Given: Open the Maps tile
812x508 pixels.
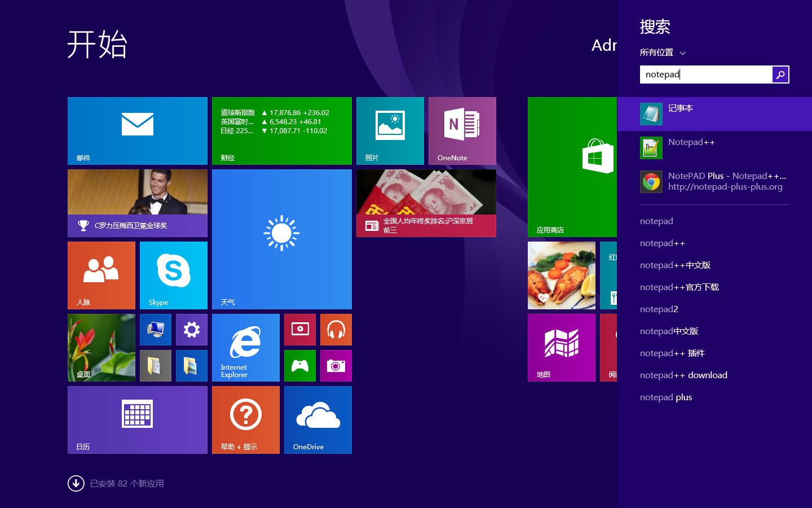Looking at the screenshot, I should (562, 348).
